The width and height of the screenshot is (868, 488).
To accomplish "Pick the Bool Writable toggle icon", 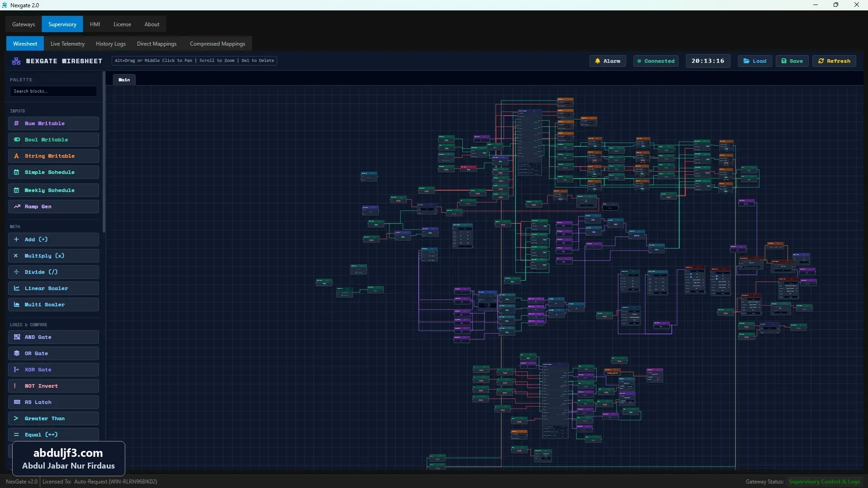I will pyautogui.click(x=17, y=140).
